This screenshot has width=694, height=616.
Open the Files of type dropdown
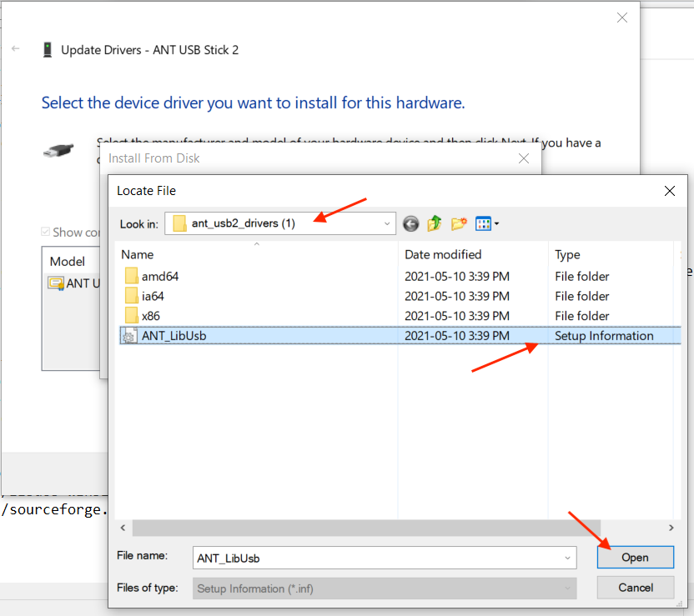click(385, 588)
